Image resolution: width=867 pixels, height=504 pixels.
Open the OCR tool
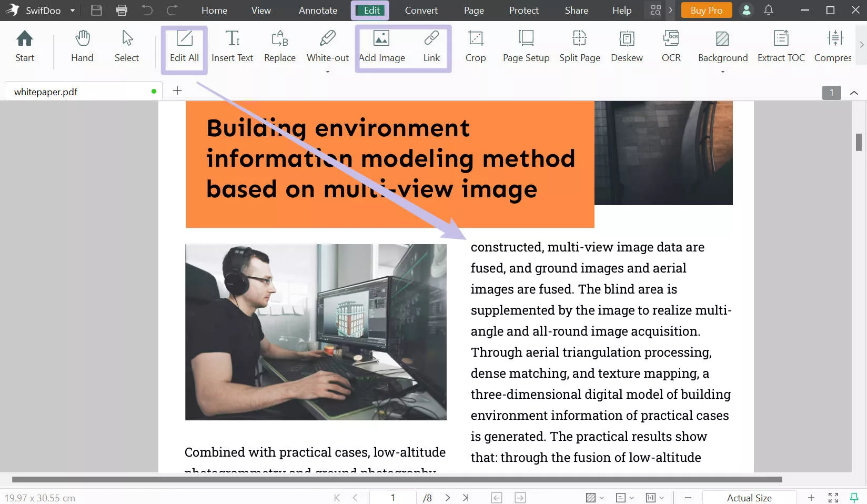(671, 46)
